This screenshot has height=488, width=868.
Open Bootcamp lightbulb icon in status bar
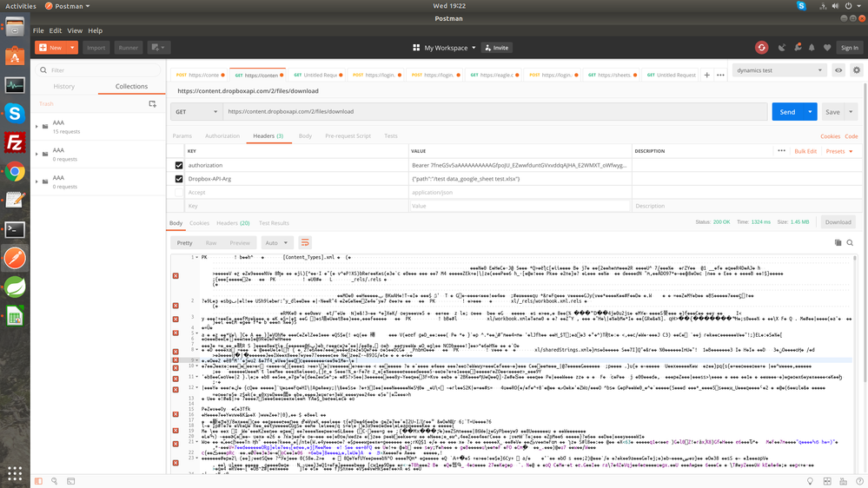(810, 481)
